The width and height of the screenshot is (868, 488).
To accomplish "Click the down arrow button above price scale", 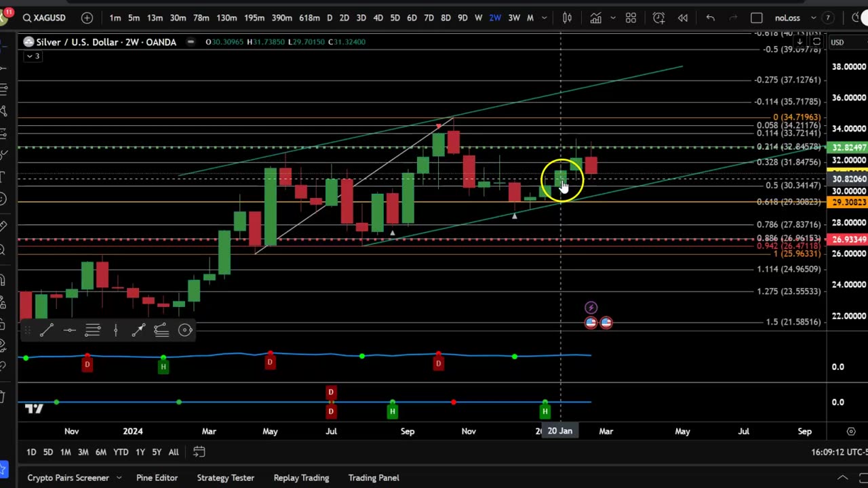I will 800,42.
